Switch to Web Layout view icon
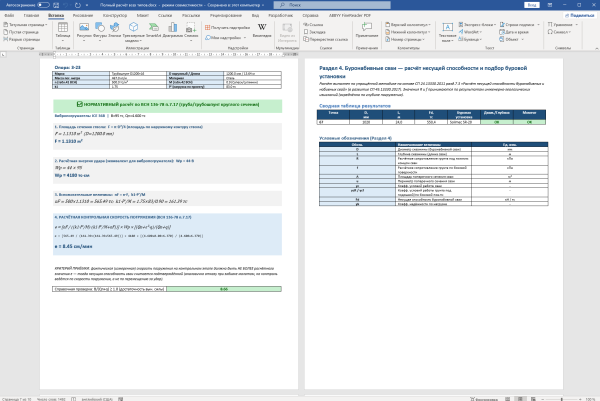 533,399
